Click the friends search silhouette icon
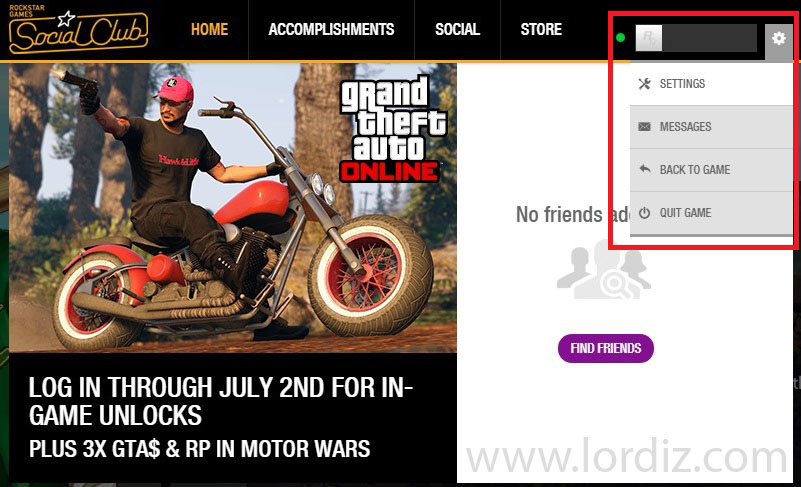 tap(604, 272)
